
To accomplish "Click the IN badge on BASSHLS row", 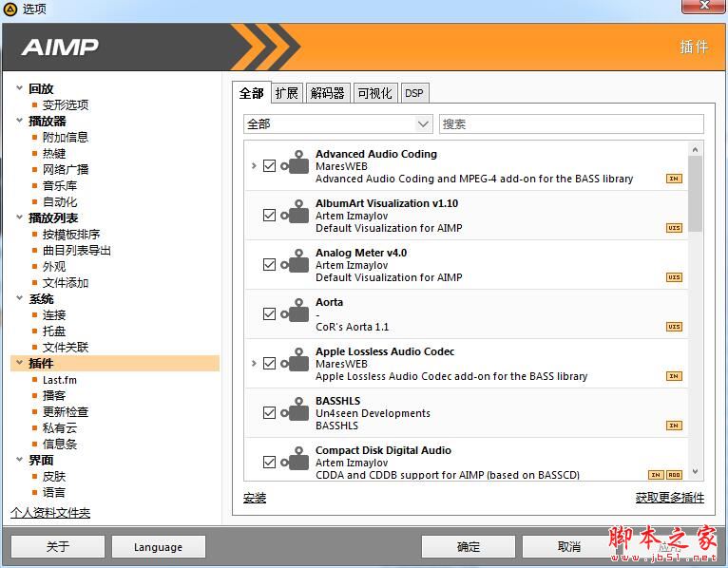I will click(674, 426).
